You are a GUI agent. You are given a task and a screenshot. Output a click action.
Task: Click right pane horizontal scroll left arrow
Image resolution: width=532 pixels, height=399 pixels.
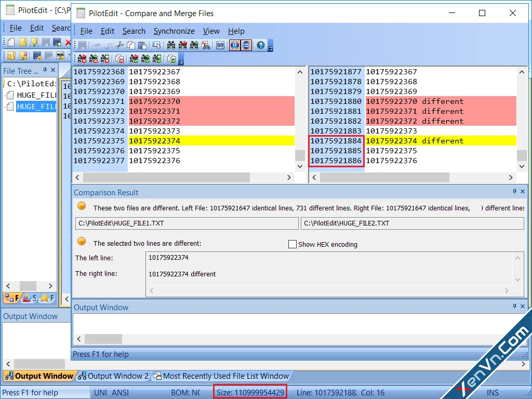[314, 177]
